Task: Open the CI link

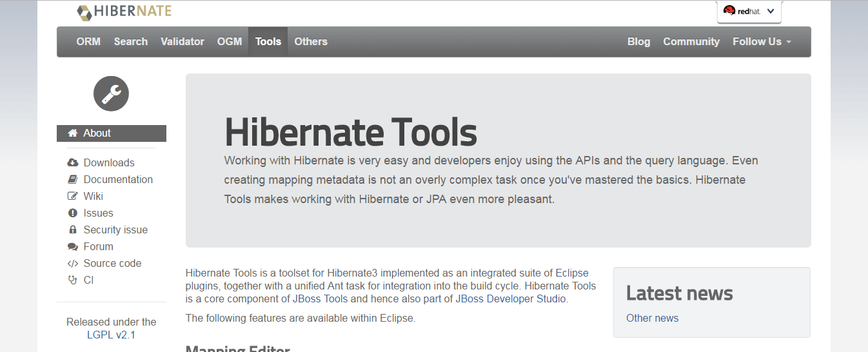Action: [88, 280]
